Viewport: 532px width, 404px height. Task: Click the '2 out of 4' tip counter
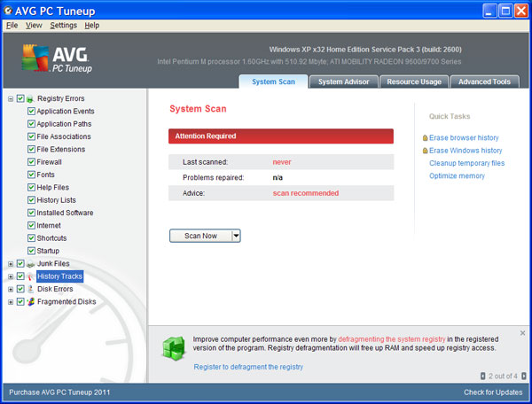[503, 377]
